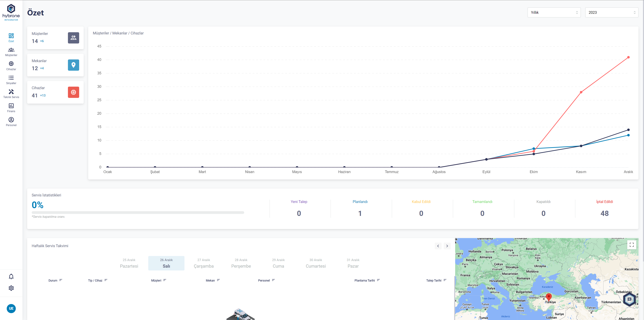Viewport: 644px width, 320px height.
Task: Select the 27 Aralık Çarşamba day tab
Action: (203, 263)
